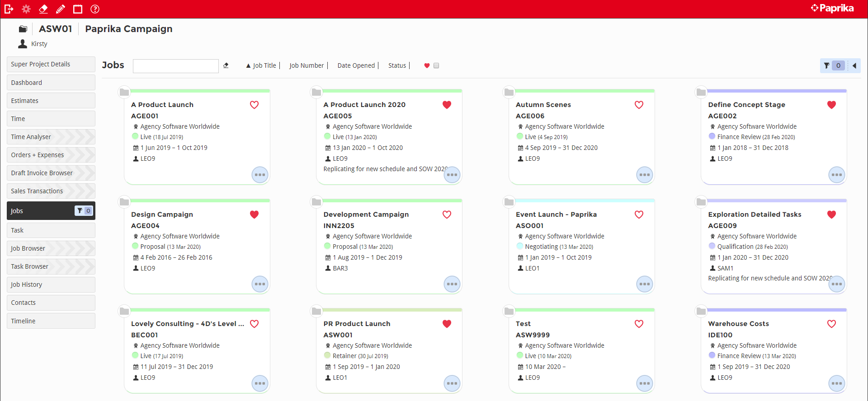Open the settings gear icon
This screenshot has width=868, height=401.
coord(26,9)
